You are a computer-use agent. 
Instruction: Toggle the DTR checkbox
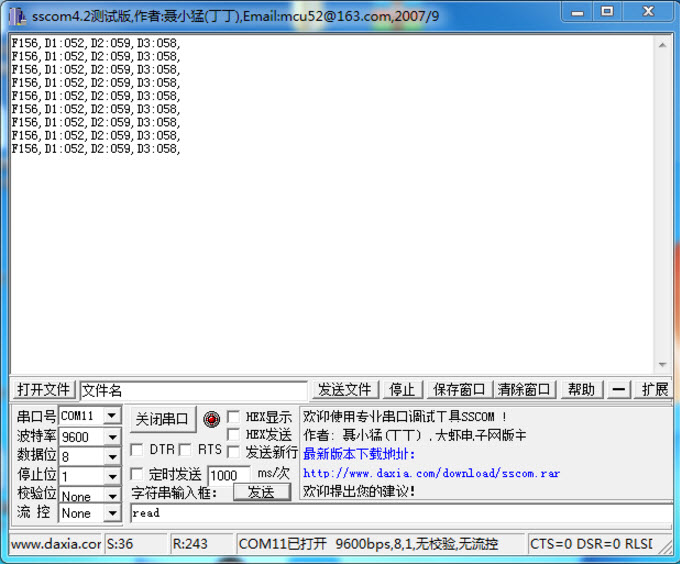pyautogui.click(x=137, y=450)
